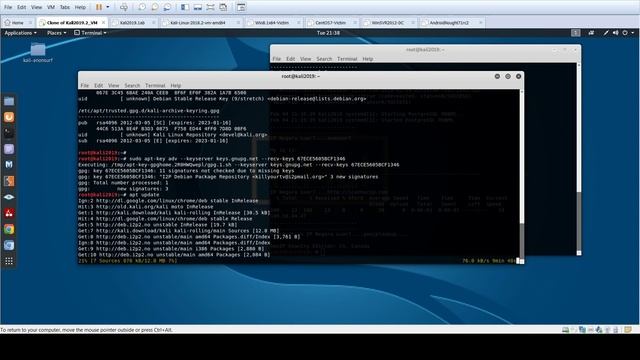Open VMware Help menu

point(80,7)
